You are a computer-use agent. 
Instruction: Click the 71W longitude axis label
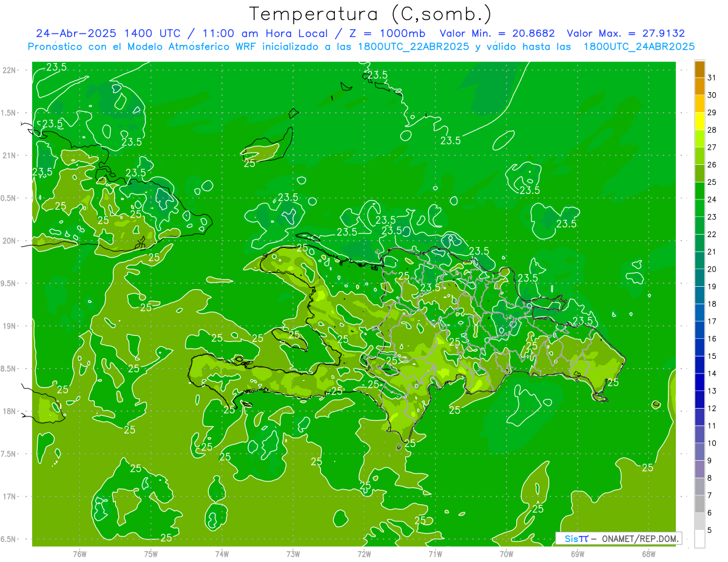(435, 554)
